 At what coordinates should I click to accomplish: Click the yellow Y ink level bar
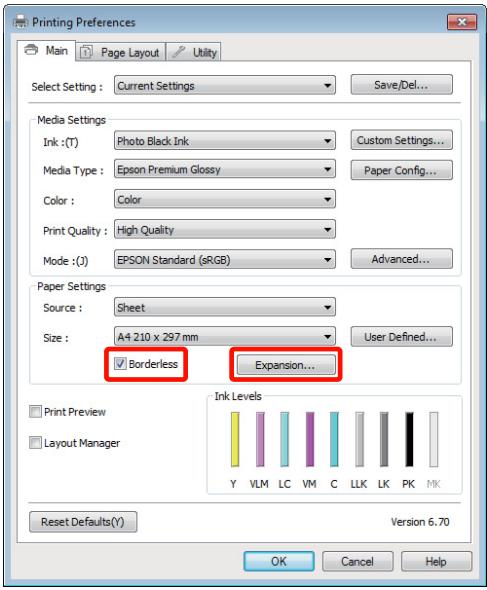coord(235,439)
